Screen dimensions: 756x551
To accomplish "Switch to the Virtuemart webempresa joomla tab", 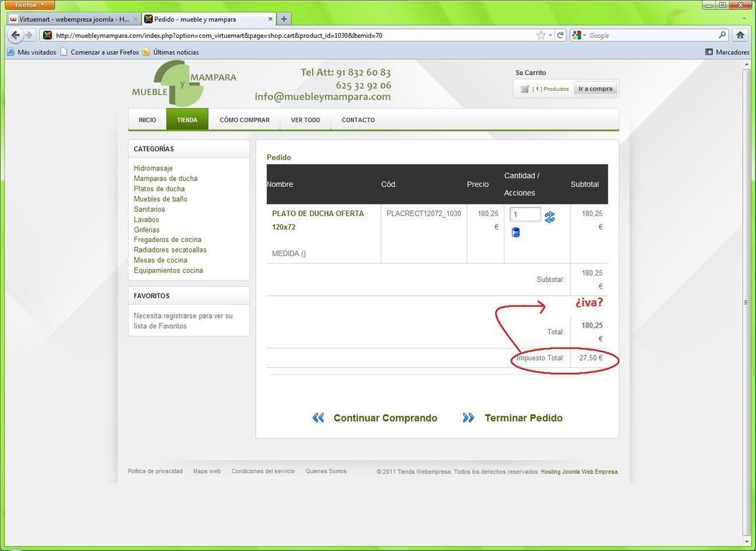I will tap(74, 19).
